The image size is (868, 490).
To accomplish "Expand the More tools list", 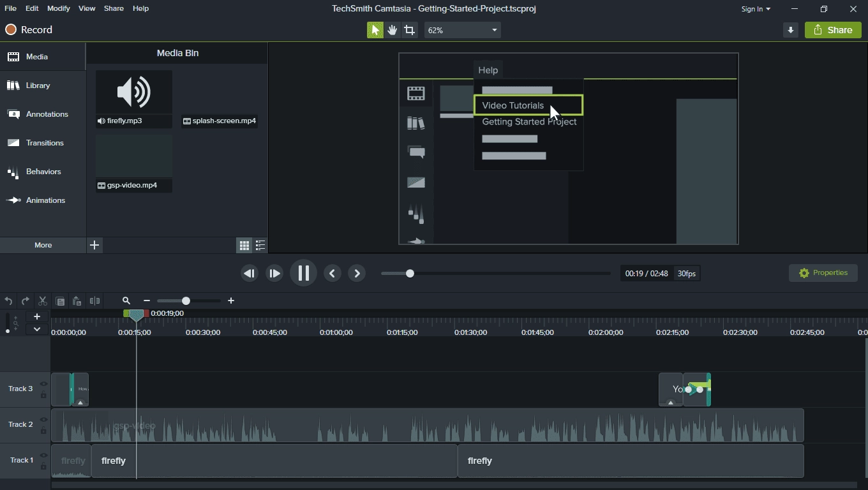I will coord(43,245).
